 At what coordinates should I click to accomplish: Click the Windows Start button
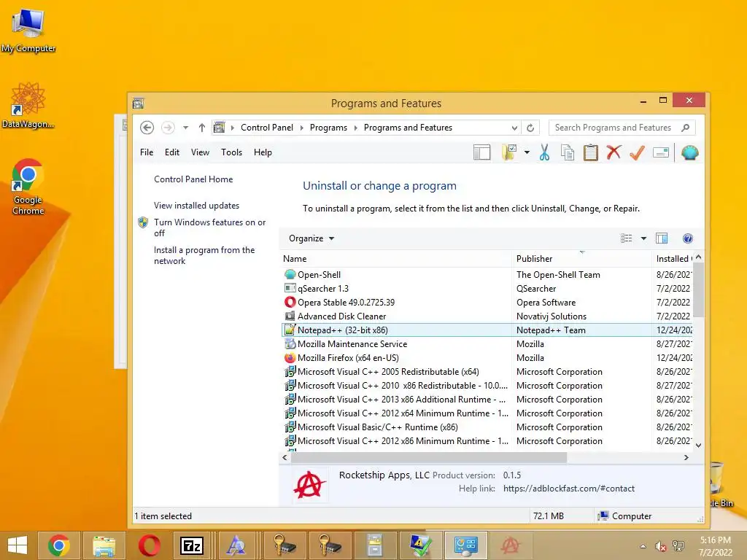pyautogui.click(x=18, y=545)
